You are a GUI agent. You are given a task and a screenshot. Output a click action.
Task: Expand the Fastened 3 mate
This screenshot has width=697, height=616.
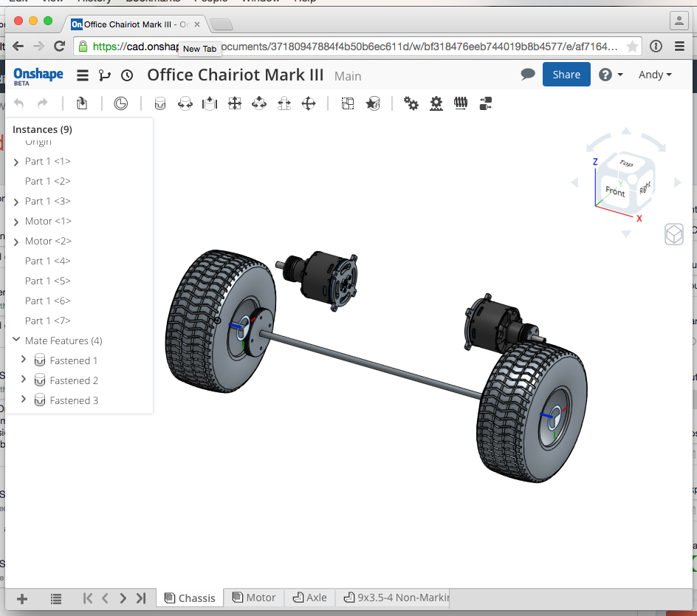pos(24,400)
